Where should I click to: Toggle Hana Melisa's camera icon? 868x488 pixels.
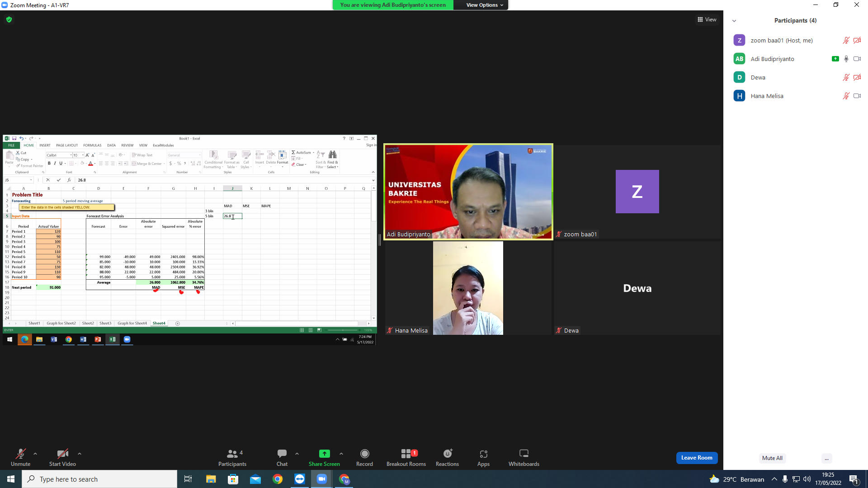[x=857, y=96]
